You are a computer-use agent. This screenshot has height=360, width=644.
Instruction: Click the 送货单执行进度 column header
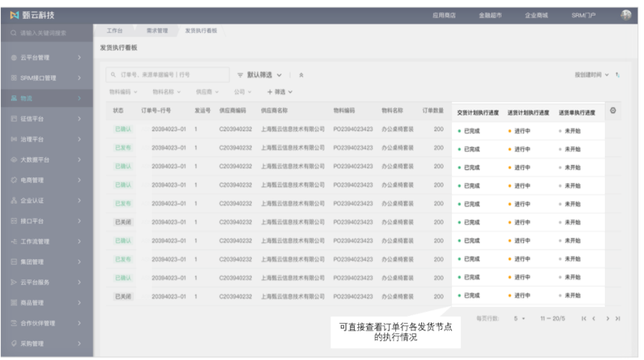577,113
